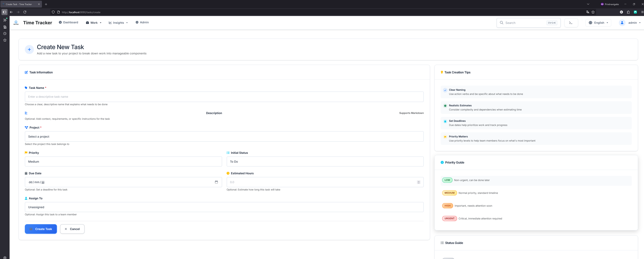Image resolution: width=644 pixels, height=259 pixels.
Task: Click the Drytrix logo icon
Action: (x=16, y=23)
